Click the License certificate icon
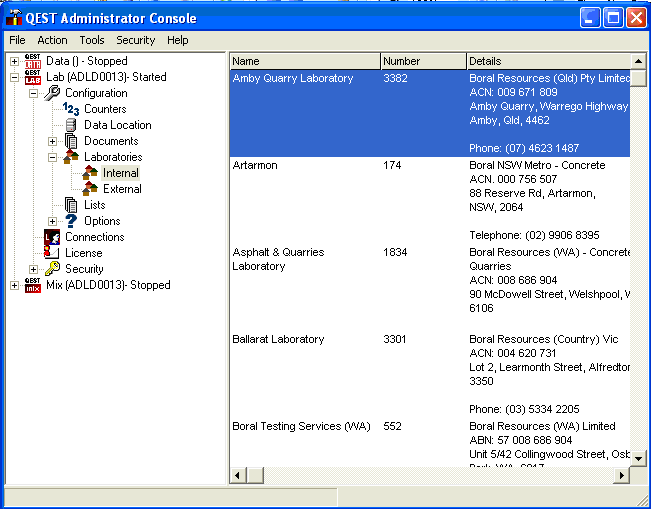The height and width of the screenshot is (509, 651). (x=52, y=253)
